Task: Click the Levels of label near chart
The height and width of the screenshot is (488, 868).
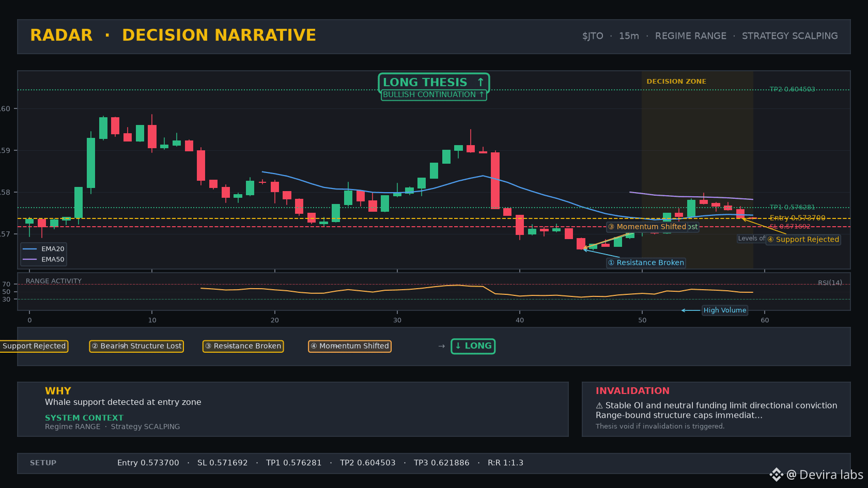Action: point(751,239)
